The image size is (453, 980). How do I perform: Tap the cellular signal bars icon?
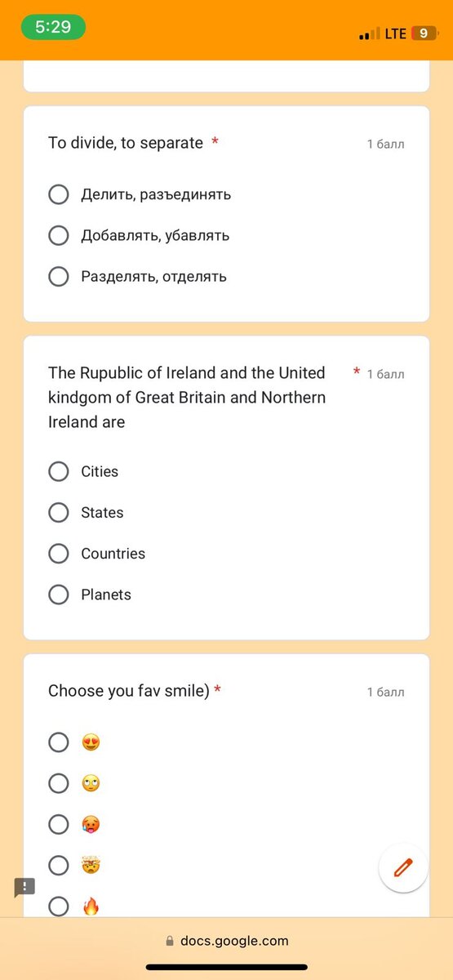(370, 34)
